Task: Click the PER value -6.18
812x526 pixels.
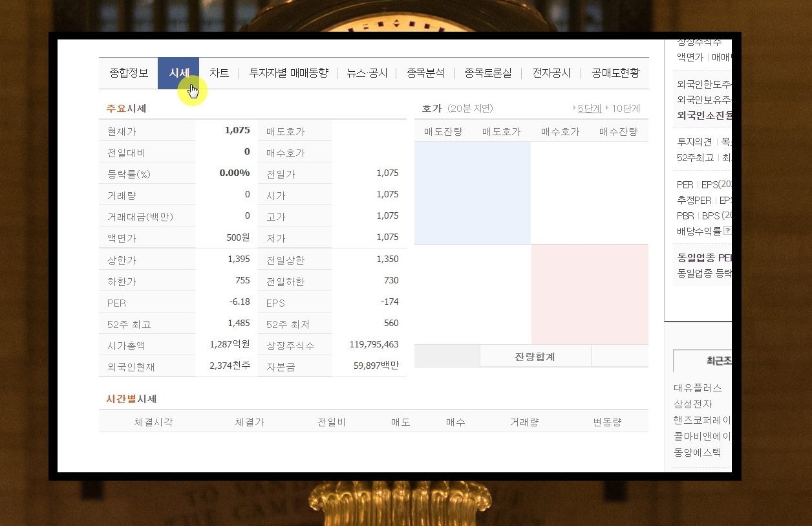Action: tap(239, 301)
